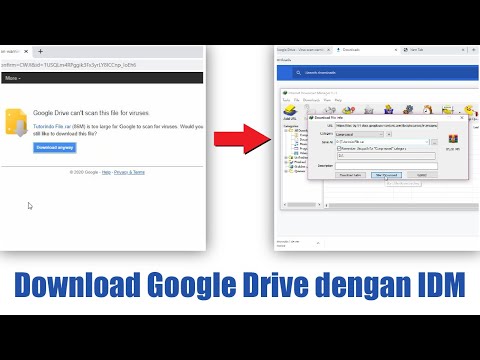Open the Save As path dropdown
The image size is (480, 360).
427,142
